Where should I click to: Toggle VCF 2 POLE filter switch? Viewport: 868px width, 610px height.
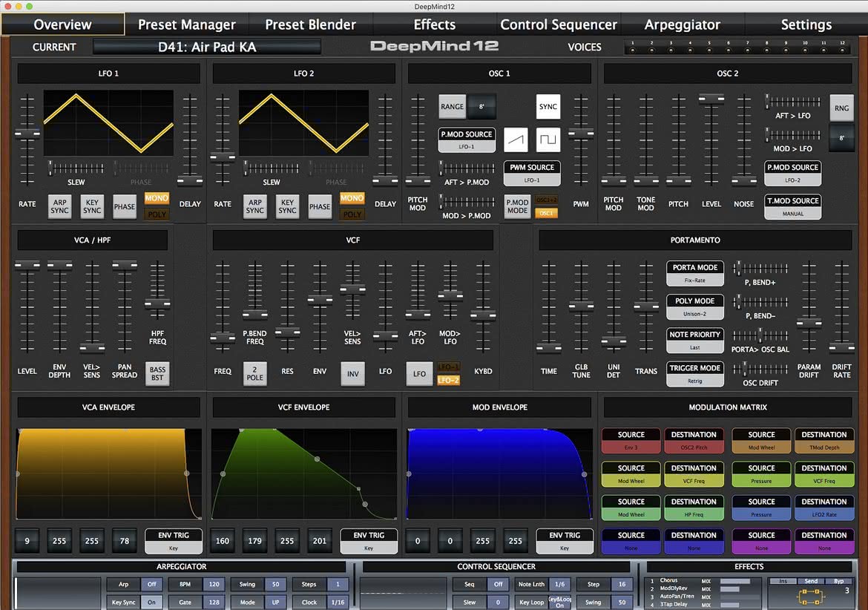254,373
